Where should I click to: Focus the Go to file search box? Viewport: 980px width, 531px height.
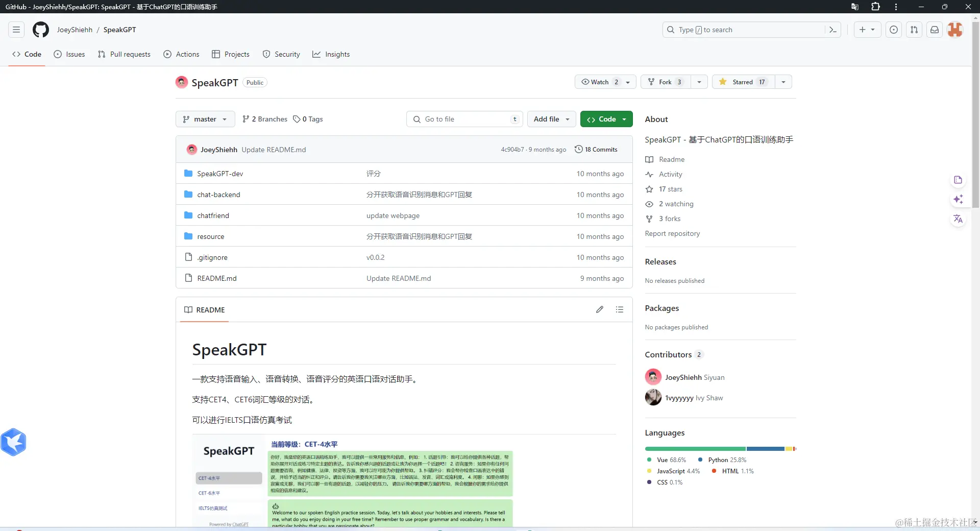point(465,119)
